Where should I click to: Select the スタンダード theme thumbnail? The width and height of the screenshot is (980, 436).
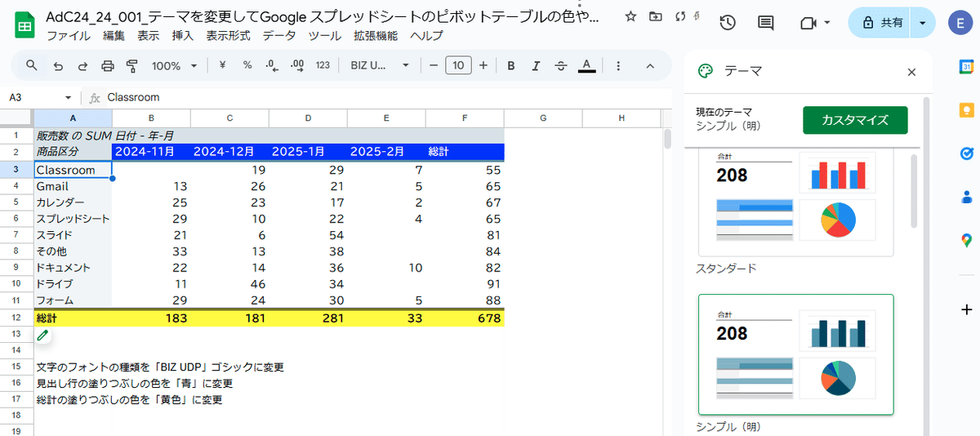795,202
